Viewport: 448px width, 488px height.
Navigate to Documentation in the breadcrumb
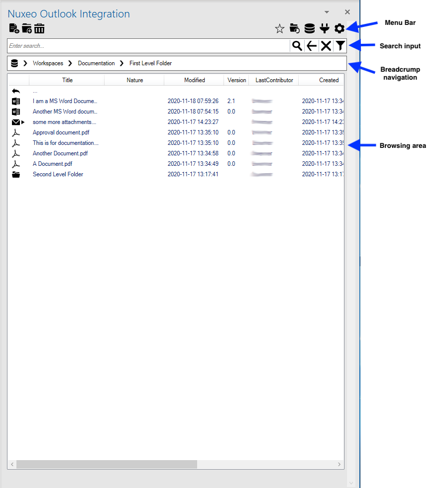tap(96, 63)
